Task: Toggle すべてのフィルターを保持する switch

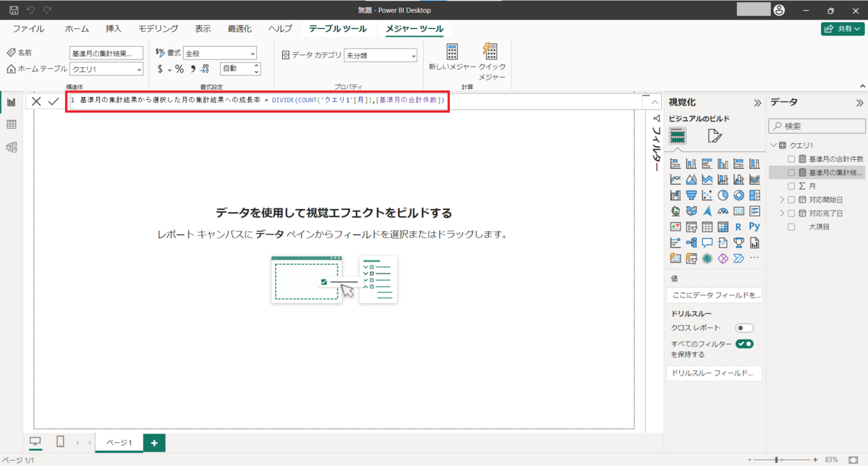Action: pos(744,344)
